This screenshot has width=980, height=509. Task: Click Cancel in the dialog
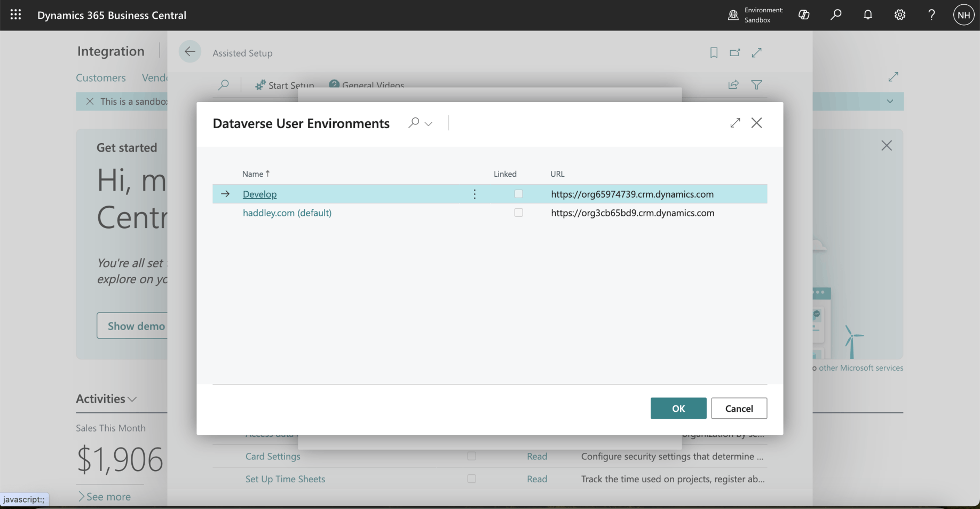[739, 408]
